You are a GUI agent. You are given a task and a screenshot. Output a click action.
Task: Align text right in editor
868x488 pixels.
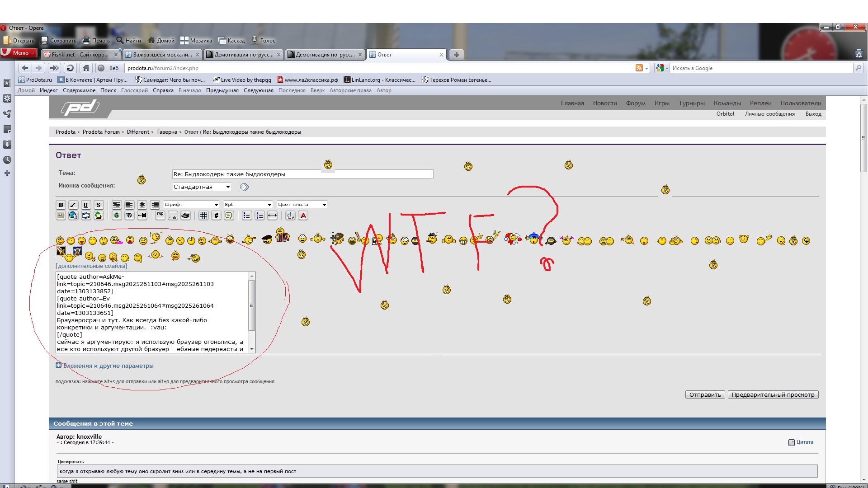pyautogui.click(x=155, y=205)
